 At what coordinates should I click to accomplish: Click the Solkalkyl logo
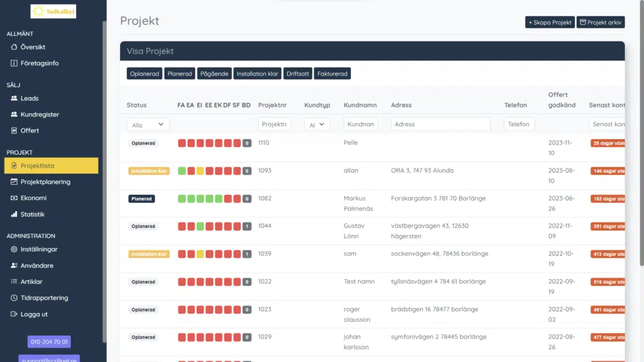(x=53, y=11)
